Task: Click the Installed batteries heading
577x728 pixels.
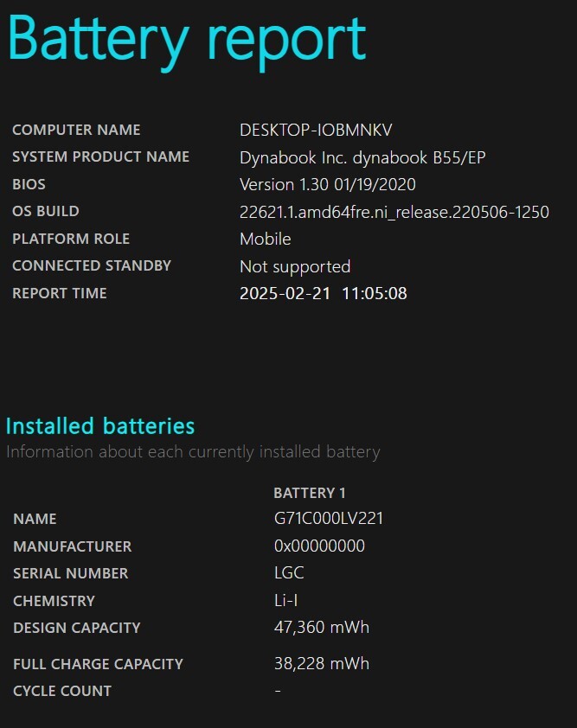Action: click(x=100, y=426)
